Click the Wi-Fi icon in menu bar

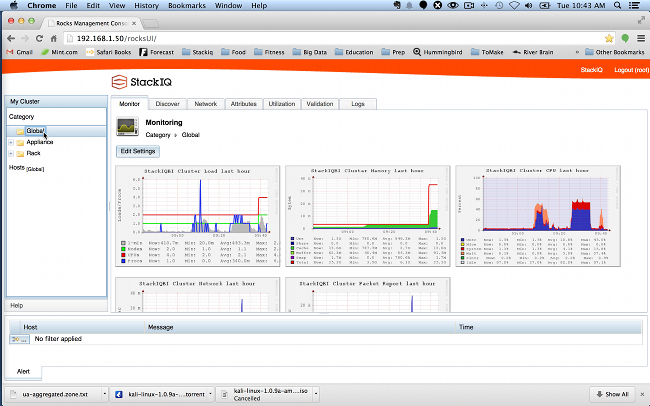[514, 5]
